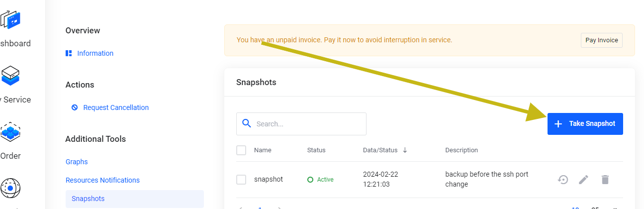This screenshot has height=209, width=644.
Task: Click the Request Cancellation circle icon
Action: (75, 107)
